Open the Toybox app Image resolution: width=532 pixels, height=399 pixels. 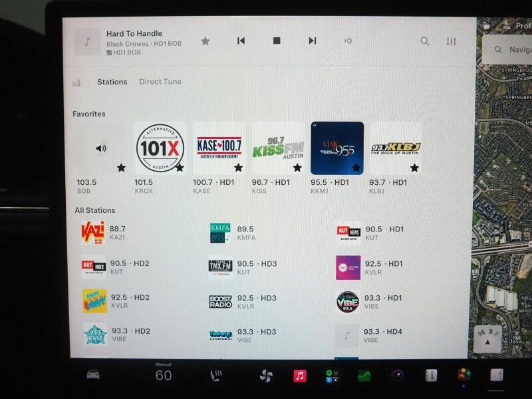click(x=464, y=375)
